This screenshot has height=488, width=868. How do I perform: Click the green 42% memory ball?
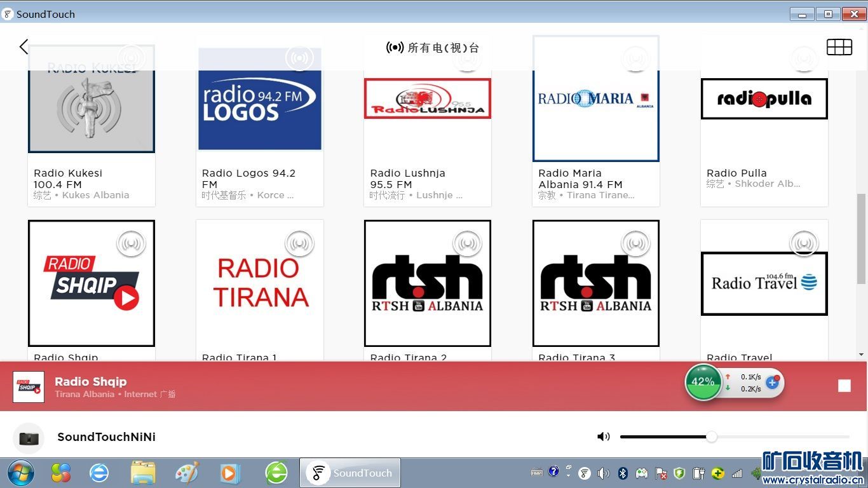(703, 382)
